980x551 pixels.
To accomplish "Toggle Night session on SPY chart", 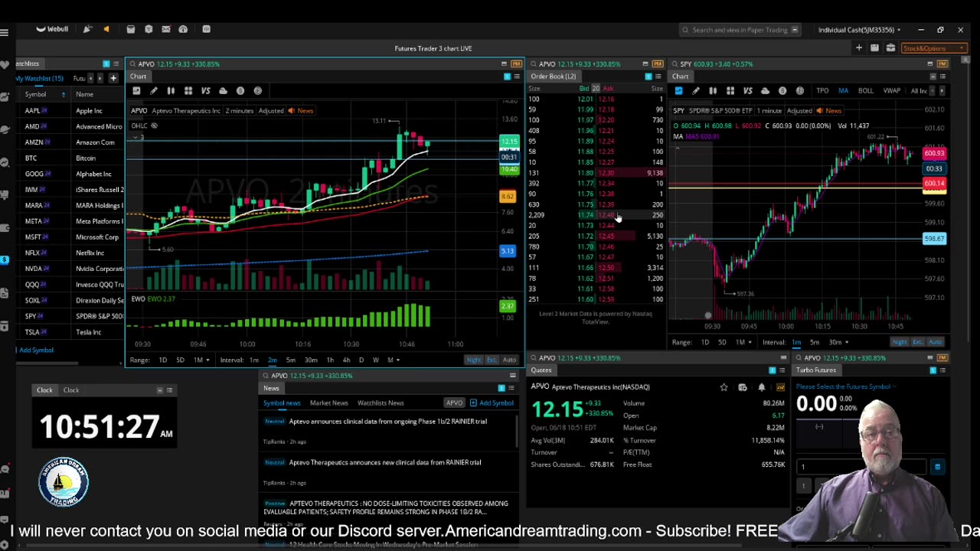I will click(900, 342).
